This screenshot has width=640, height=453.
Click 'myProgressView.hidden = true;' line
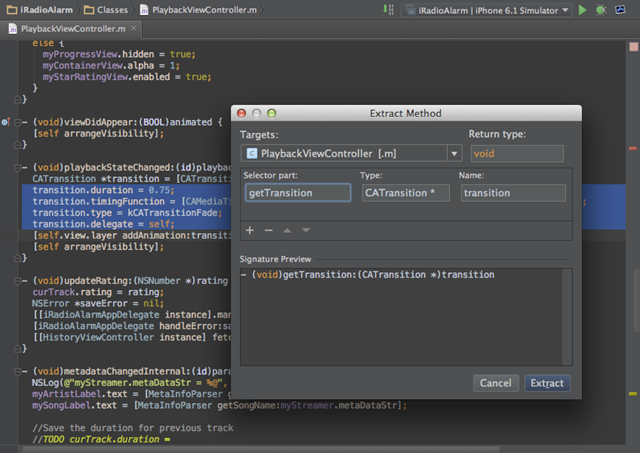(119, 54)
